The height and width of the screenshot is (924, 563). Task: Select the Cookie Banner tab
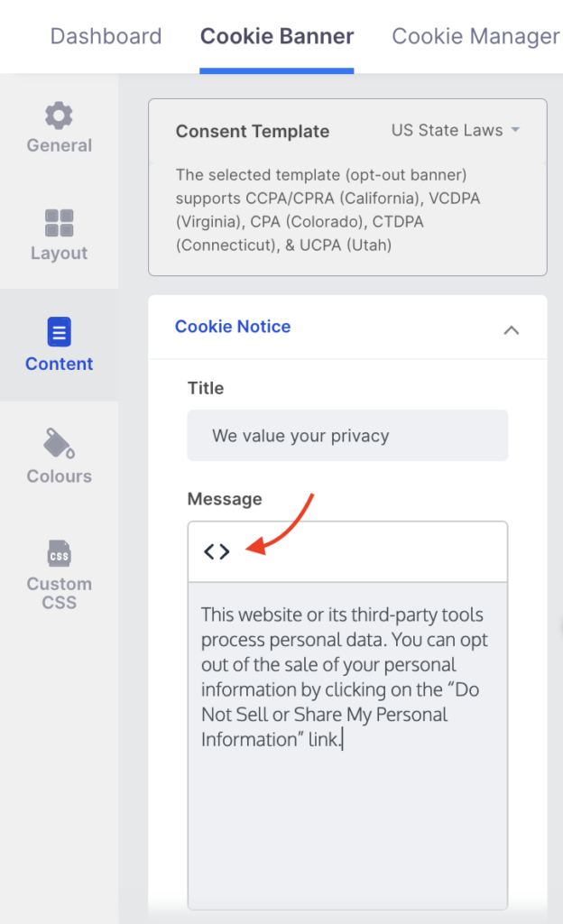[x=277, y=36]
